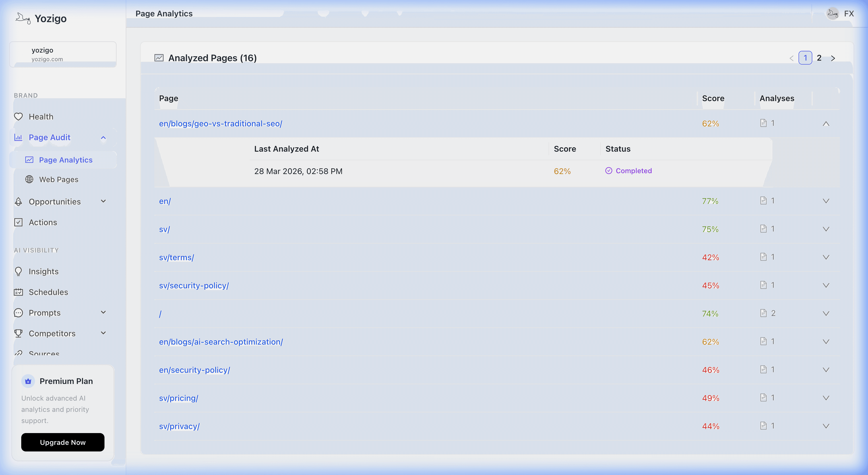Image resolution: width=868 pixels, height=475 pixels.
Task: Click the analyses document icon for sv/pricing/
Action: (763, 397)
